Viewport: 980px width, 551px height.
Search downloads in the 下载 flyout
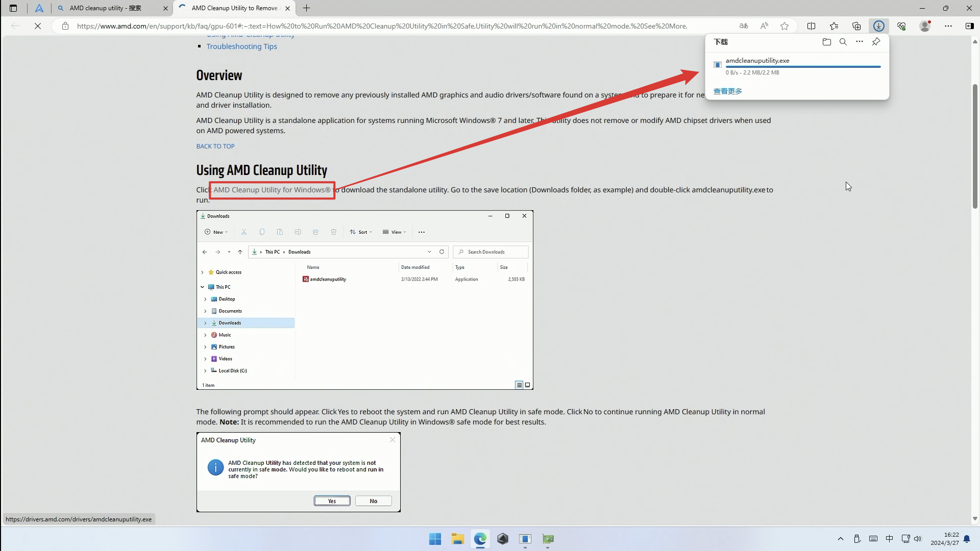tap(843, 42)
